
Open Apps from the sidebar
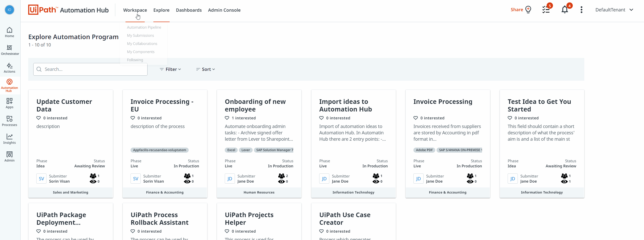pyautogui.click(x=9, y=103)
